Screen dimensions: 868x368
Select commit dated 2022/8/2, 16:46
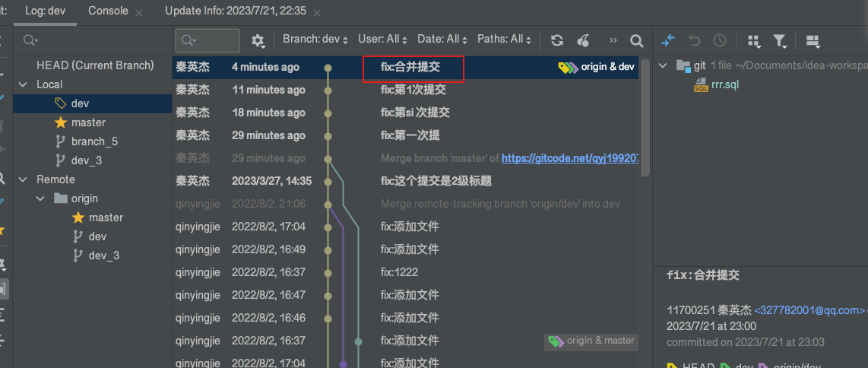point(406,318)
